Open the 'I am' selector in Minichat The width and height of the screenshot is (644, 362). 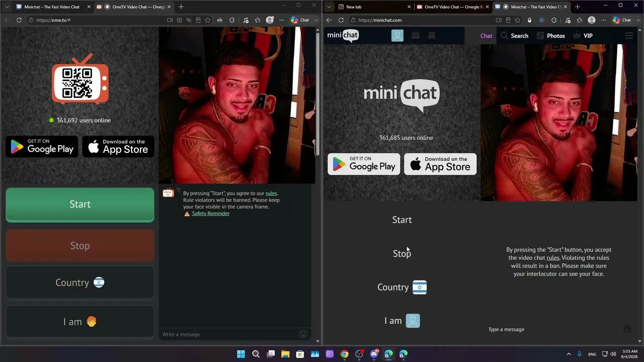(x=402, y=321)
